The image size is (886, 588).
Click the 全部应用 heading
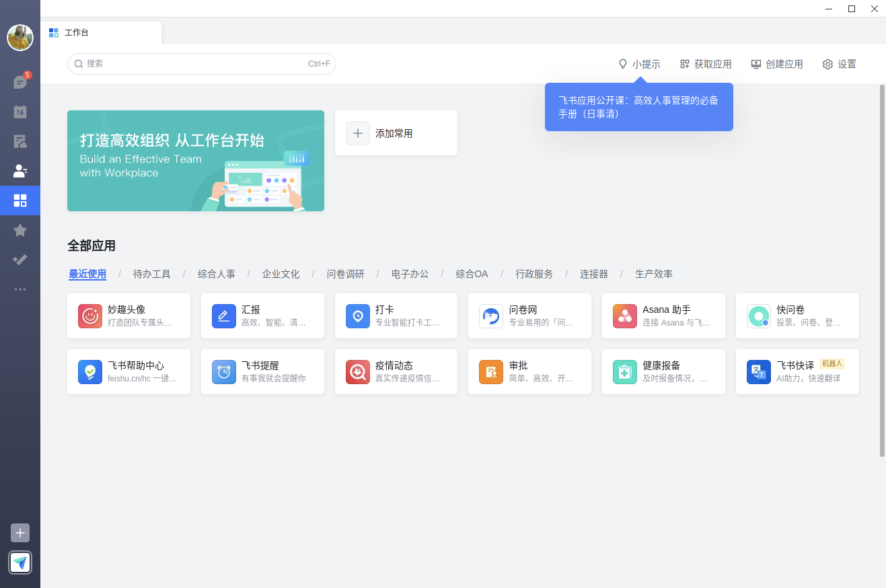coord(91,246)
